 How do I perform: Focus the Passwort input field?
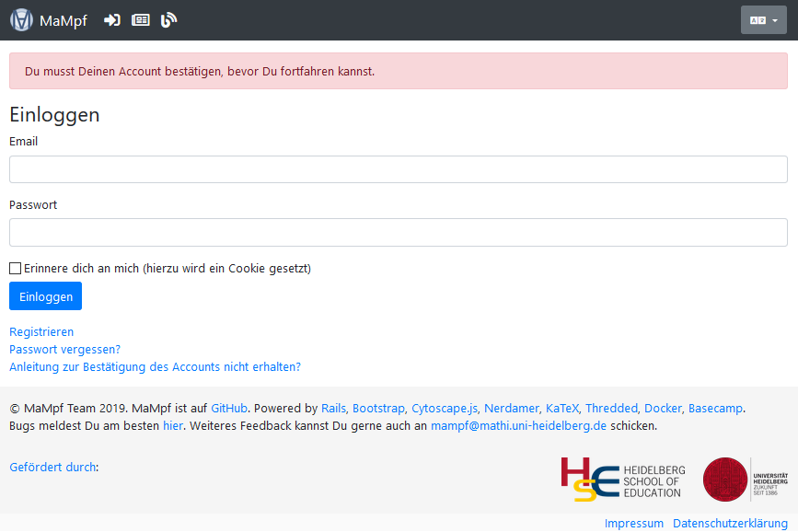tap(399, 233)
